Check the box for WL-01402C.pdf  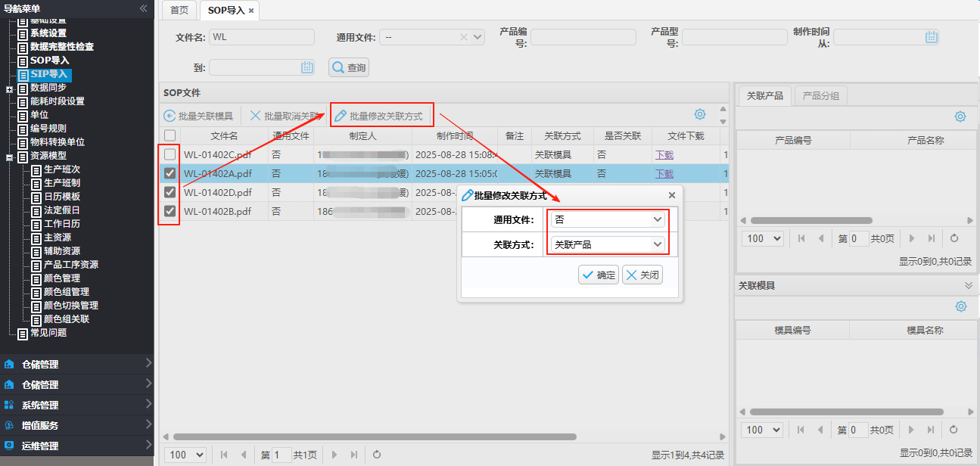click(x=170, y=154)
